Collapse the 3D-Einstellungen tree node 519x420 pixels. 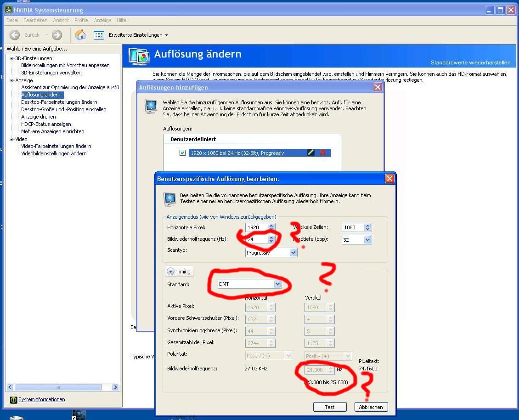point(11,58)
